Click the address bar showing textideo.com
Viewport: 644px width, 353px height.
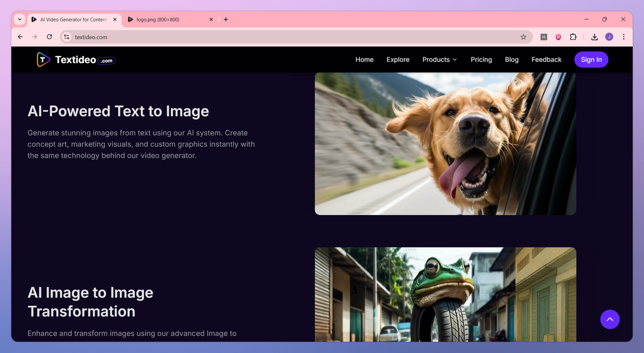coord(295,37)
